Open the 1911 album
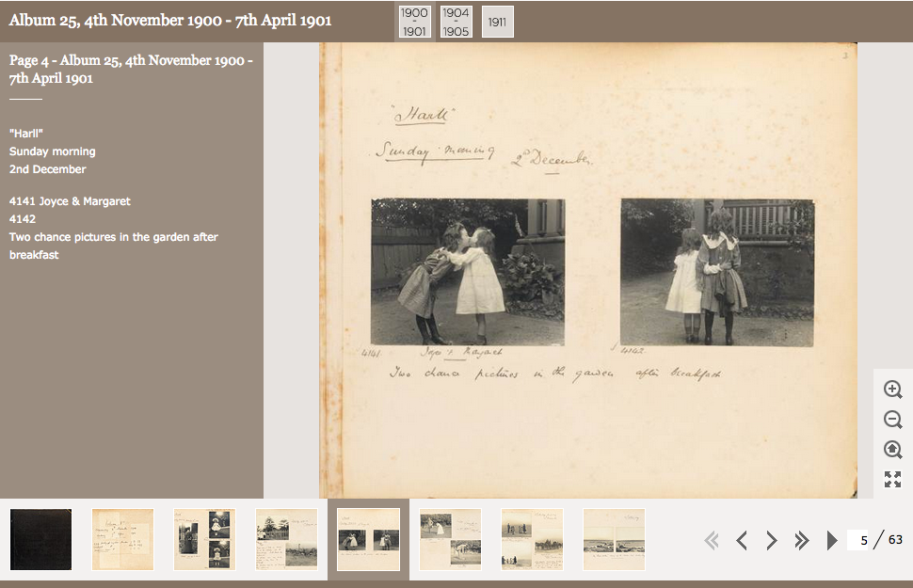913x588 pixels. (x=497, y=20)
